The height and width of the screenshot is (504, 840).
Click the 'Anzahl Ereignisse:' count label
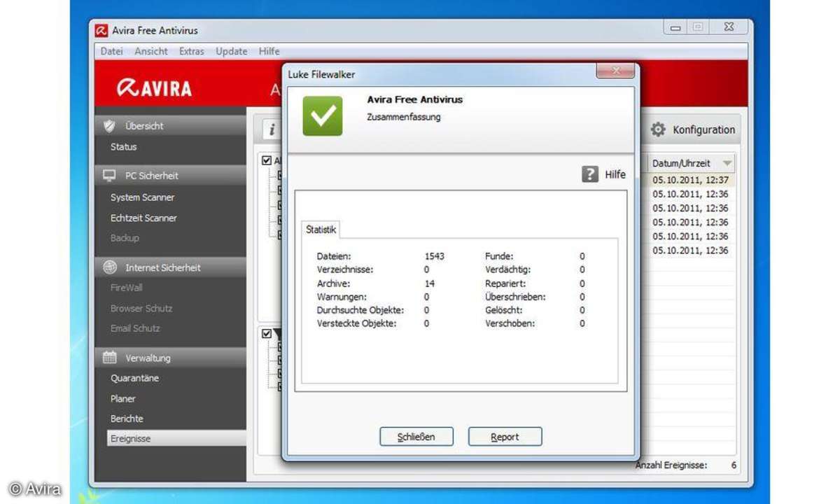(x=671, y=465)
